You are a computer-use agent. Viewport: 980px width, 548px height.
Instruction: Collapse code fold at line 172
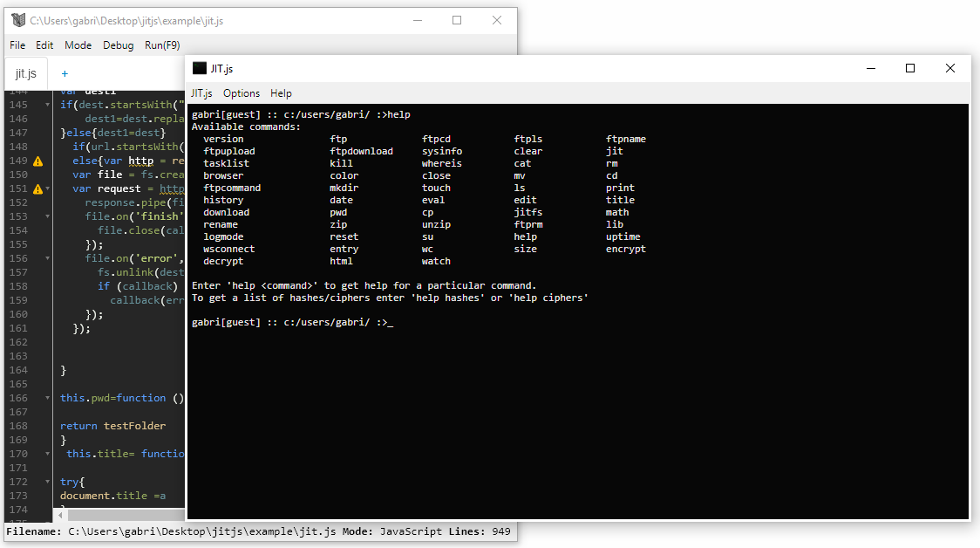[47, 482]
